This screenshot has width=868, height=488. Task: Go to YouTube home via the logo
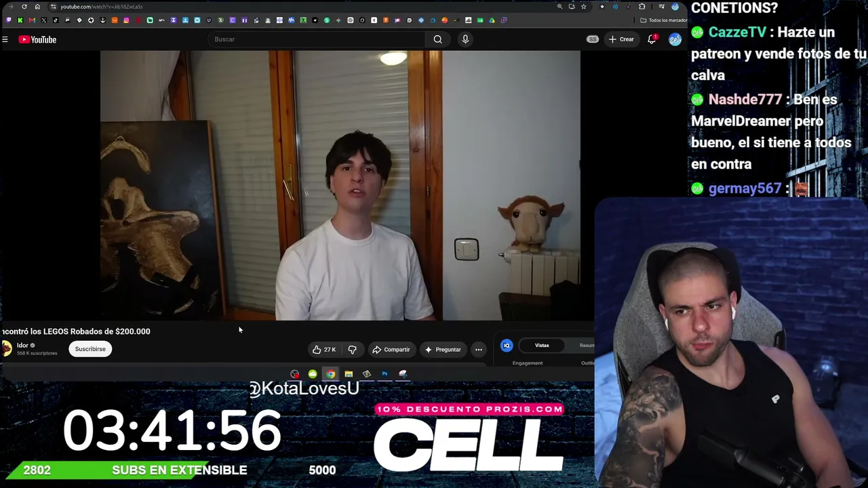click(38, 39)
